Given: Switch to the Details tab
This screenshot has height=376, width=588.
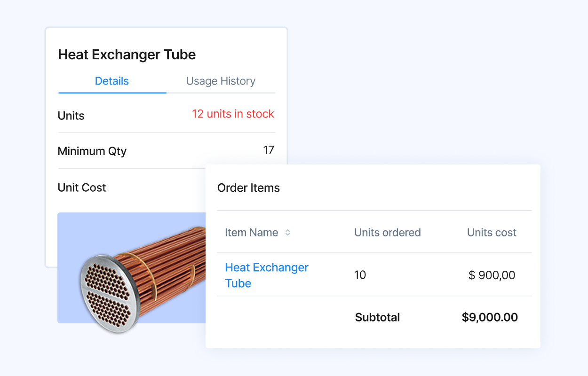Looking at the screenshot, I should [112, 81].
